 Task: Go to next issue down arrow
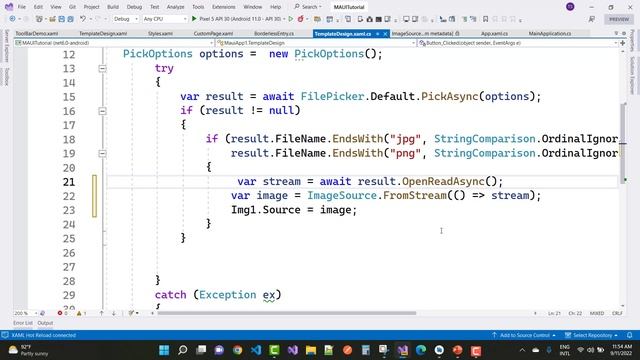[x=113, y=313]
